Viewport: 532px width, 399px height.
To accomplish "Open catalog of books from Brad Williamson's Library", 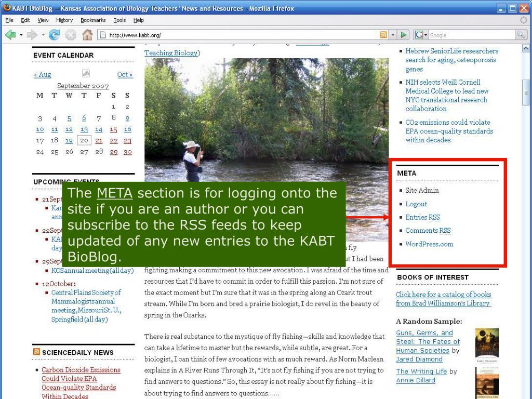I will tap(444, 299).
